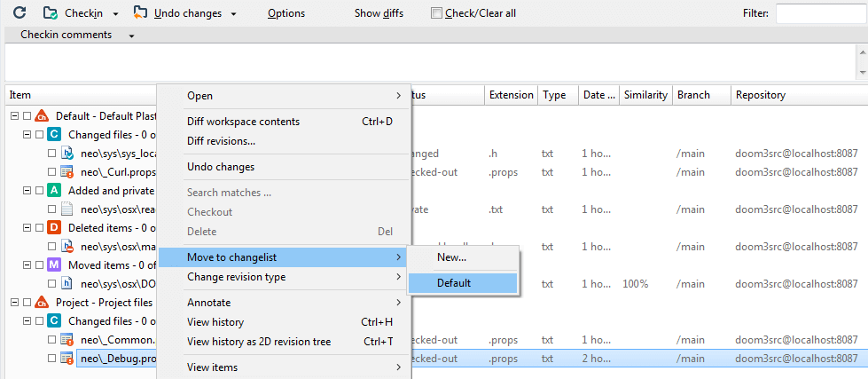Viewport: 868px width, 379px height.
Task: Click the moved file icon for osx\DO
Action: tap(67, 284)
